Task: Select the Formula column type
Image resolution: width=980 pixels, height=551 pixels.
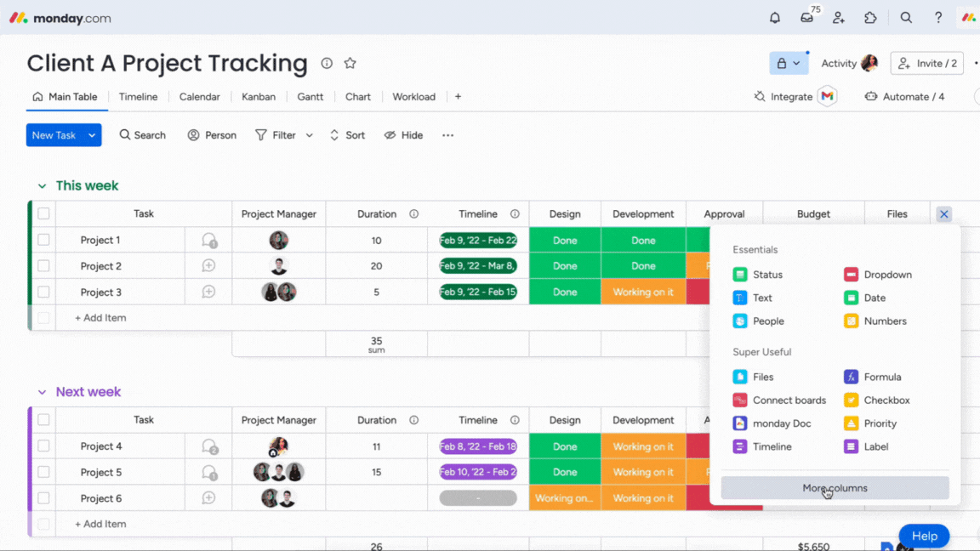Action: pos(881,377)
